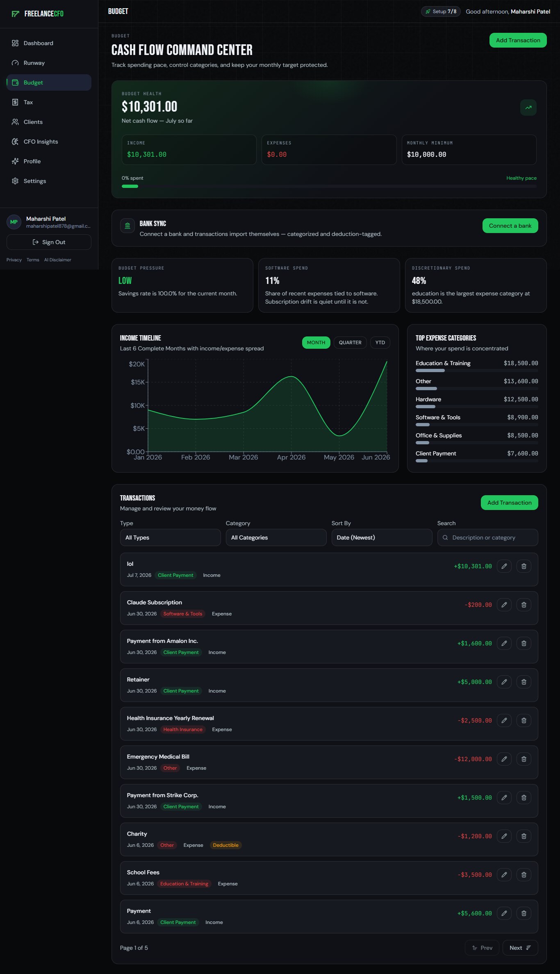The height and width of the screenshot is (974, 560).
Task: Click the Software Spend 11% card
Action: point(329,285)
